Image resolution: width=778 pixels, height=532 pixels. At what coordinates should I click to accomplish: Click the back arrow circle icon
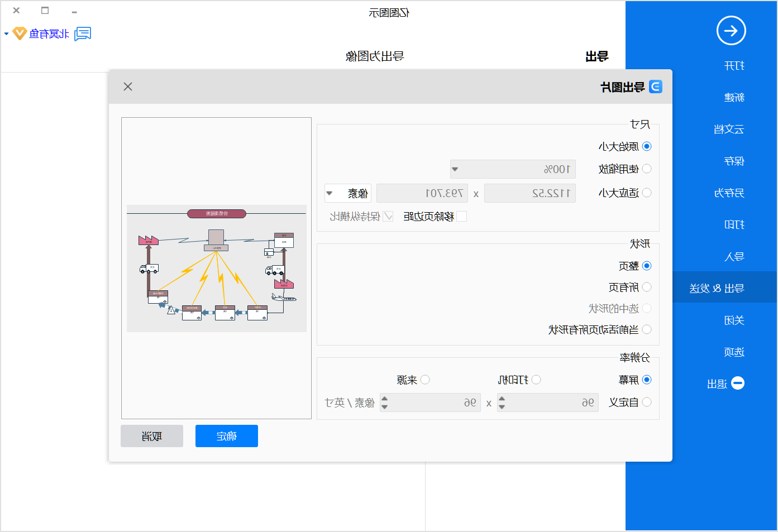click(731, 31)
